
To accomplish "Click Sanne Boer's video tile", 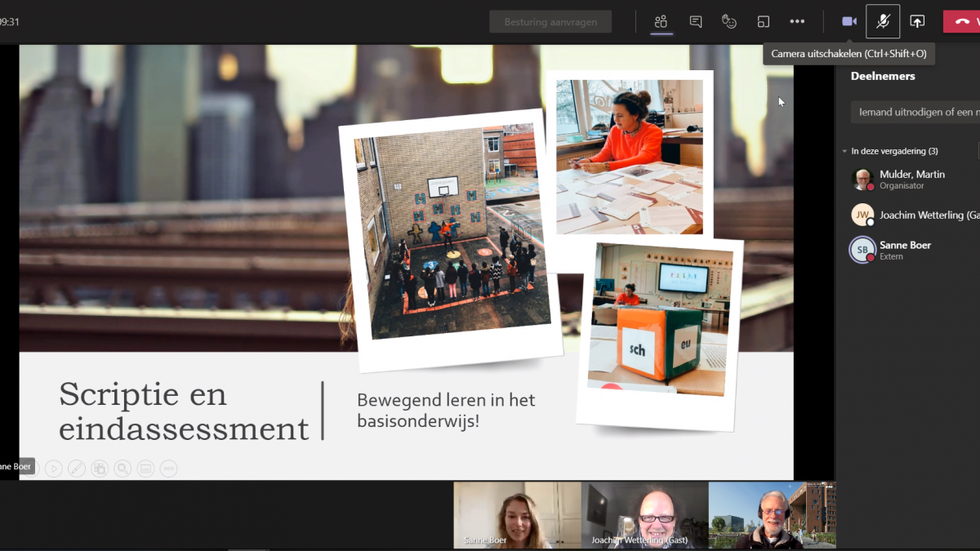I will click(517, 515).
